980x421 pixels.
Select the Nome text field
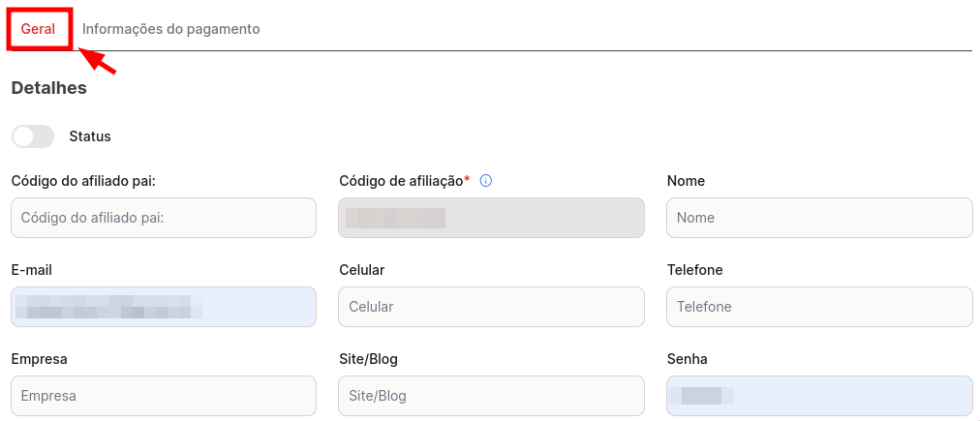820,218
